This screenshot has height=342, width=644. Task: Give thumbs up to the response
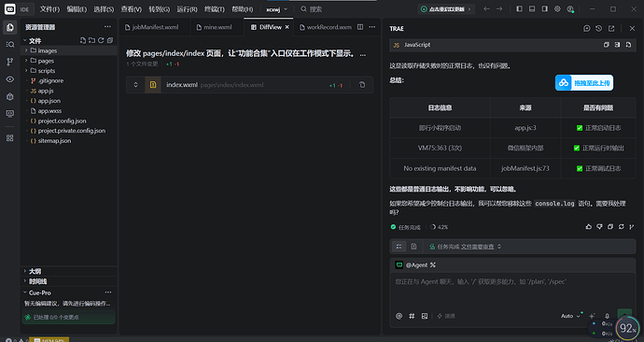tap(589, 226)
